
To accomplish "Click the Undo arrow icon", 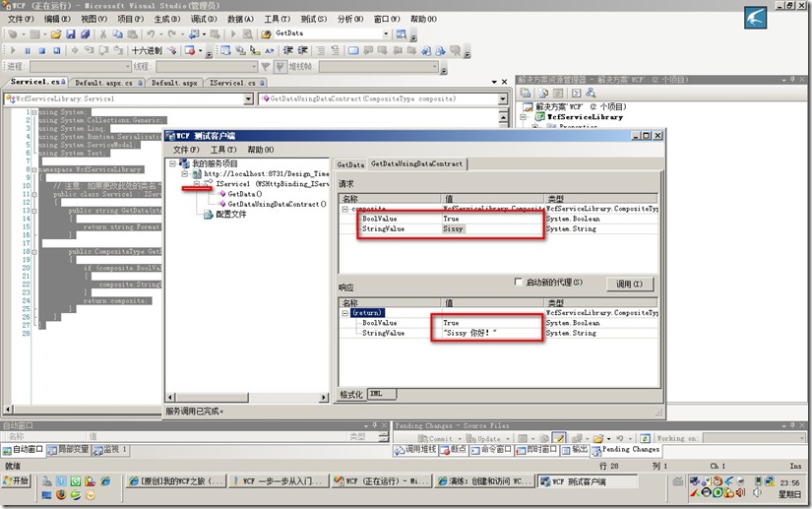I will click(151, 34).
